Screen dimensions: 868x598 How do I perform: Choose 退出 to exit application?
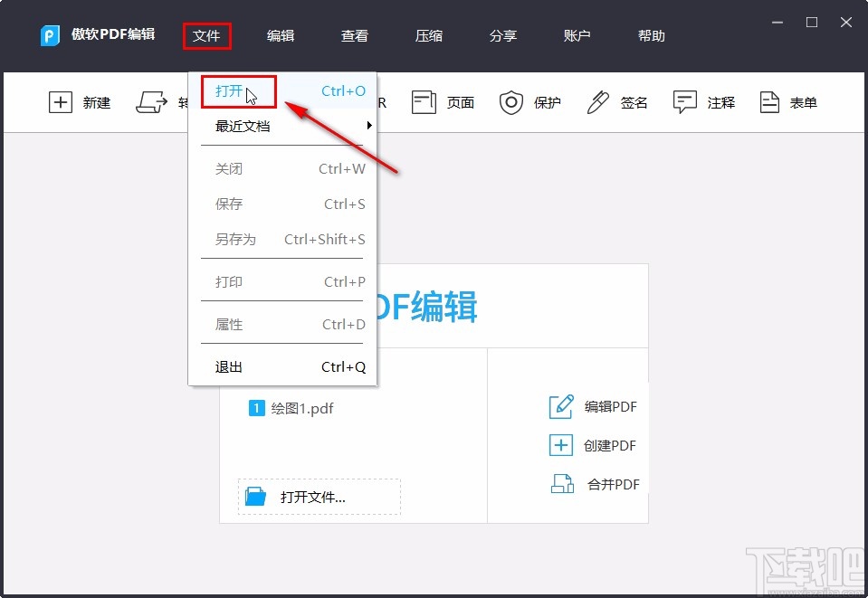[x=229, y=366]
